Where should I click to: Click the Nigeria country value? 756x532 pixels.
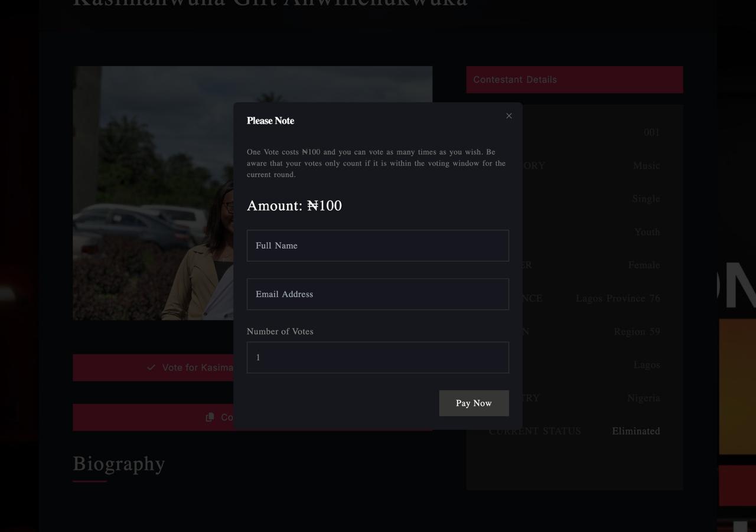click(x=644, y=398)
